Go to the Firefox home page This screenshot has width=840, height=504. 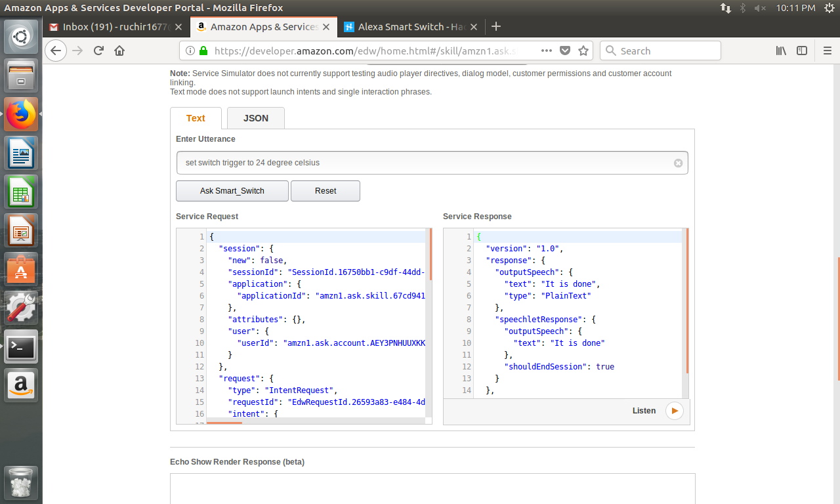(119, 51)
